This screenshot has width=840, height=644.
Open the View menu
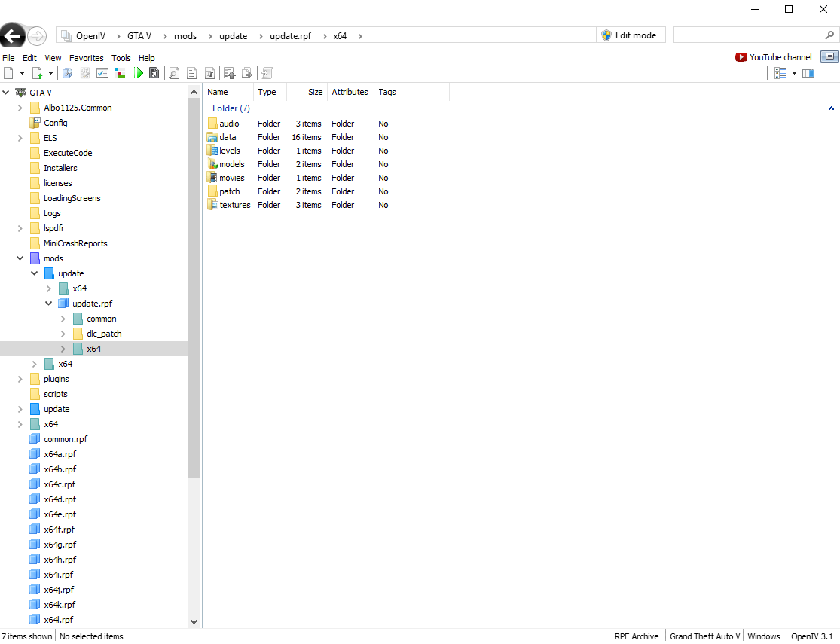tap(53, 58)
